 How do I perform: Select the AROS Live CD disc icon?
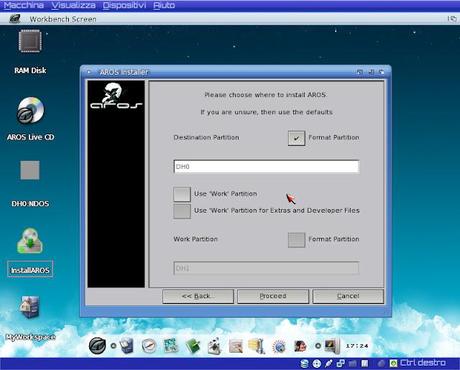tap(30, 110)
